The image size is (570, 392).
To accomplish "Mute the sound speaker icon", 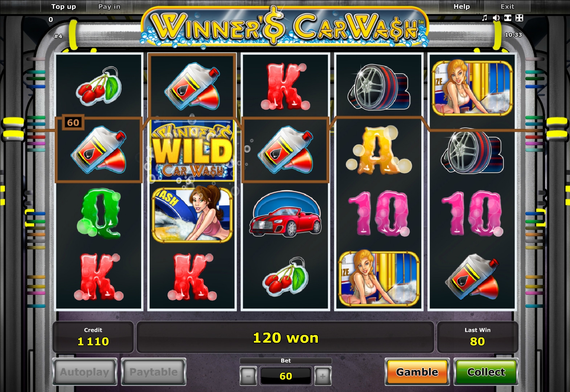I will [496, 18].
